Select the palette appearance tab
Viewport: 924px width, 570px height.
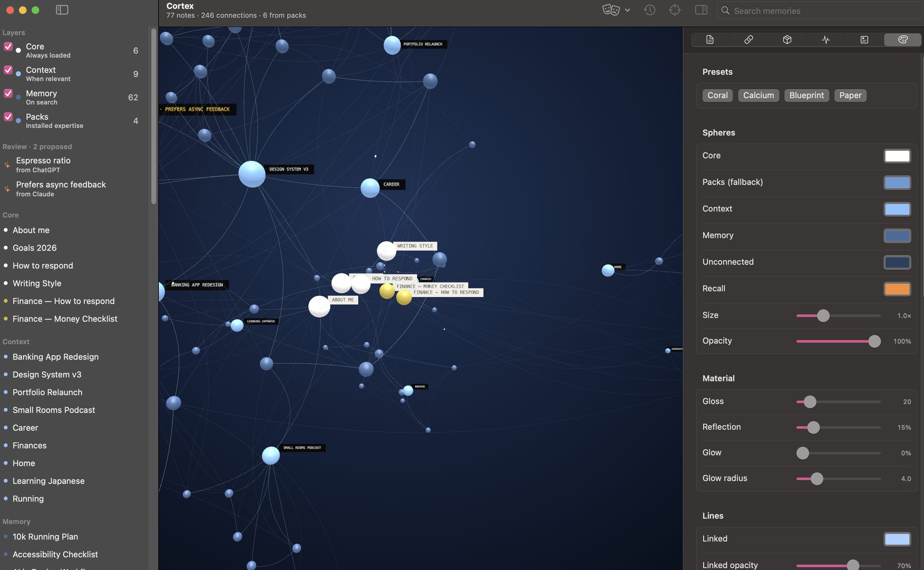[903, 40]
